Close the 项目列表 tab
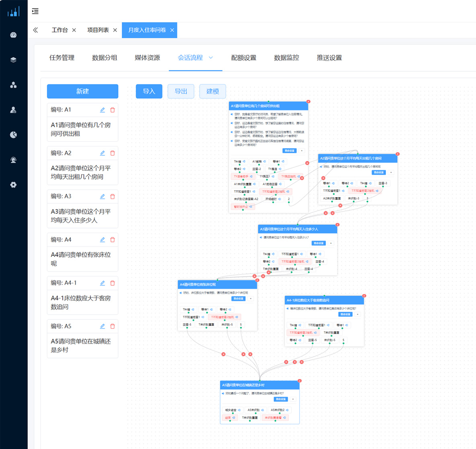This screenshot has width=476, height=449. (x=115, y=30)
